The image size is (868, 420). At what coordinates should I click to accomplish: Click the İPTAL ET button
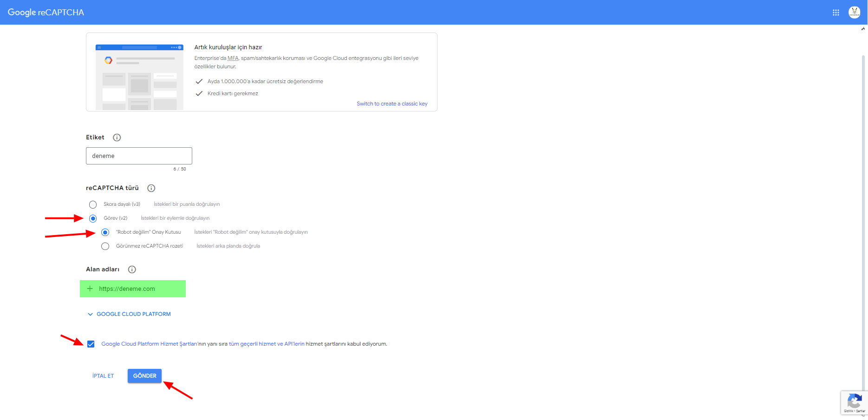[x=103, y=376]
